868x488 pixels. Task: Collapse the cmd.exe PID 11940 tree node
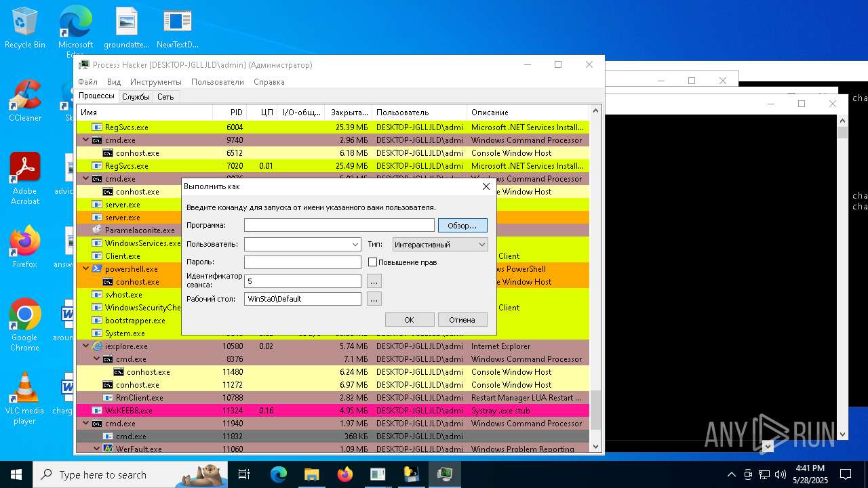pyautogui.click(x=86, y=424)
